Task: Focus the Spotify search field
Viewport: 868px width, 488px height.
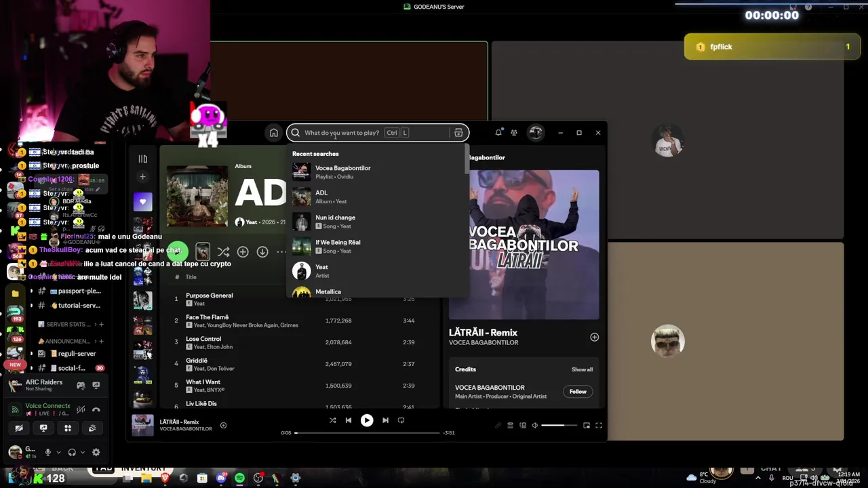Action: (x=376, y=133)
